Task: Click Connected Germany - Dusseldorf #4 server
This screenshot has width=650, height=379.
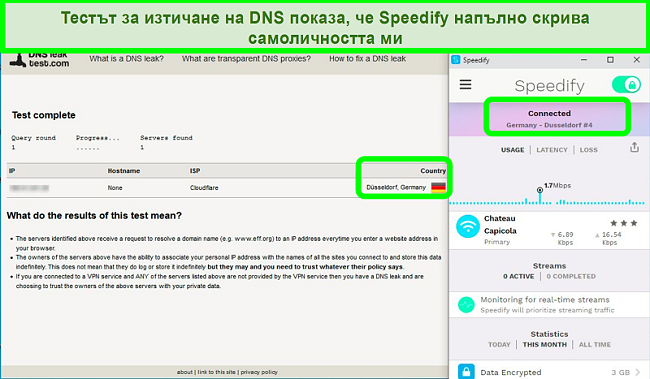Action: [x=549, y=119]
